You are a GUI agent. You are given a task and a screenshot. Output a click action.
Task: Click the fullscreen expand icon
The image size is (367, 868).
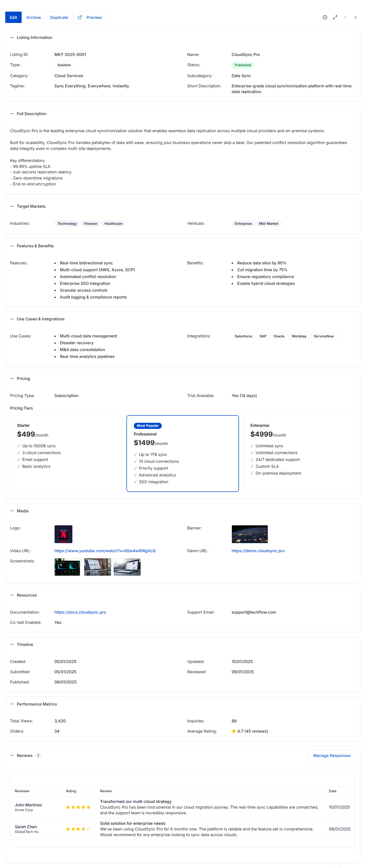pos(335,18)
